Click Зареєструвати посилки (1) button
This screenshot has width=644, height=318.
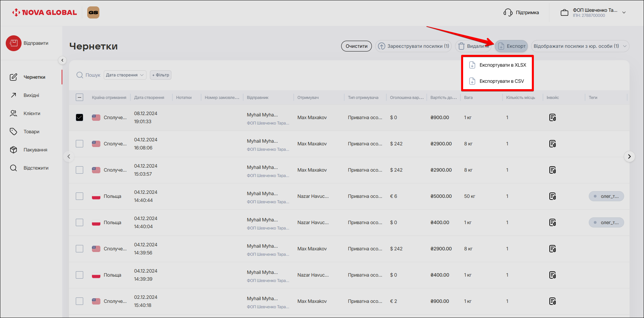pyautogui.click(x=413, y=46)
